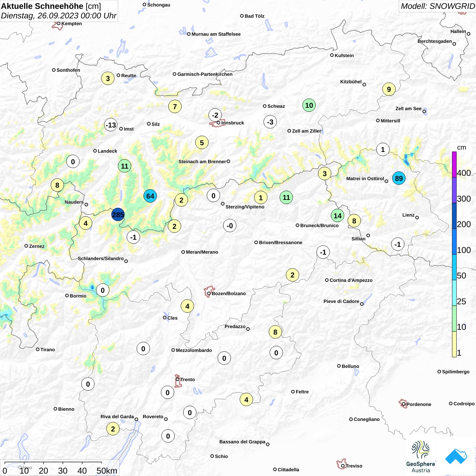Pick the light green 10–25 legend swatch
The image size is (476, 476).
click(454, 319)
